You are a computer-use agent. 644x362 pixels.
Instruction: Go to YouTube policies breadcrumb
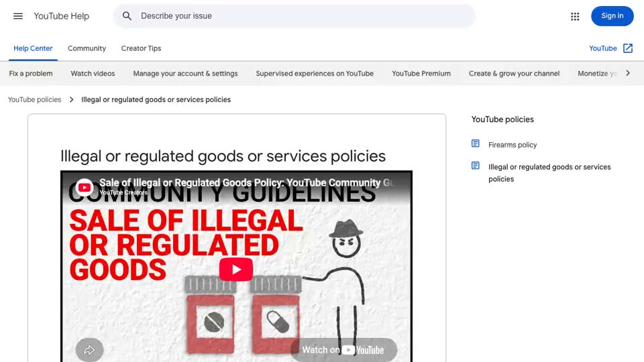point(34,100)
